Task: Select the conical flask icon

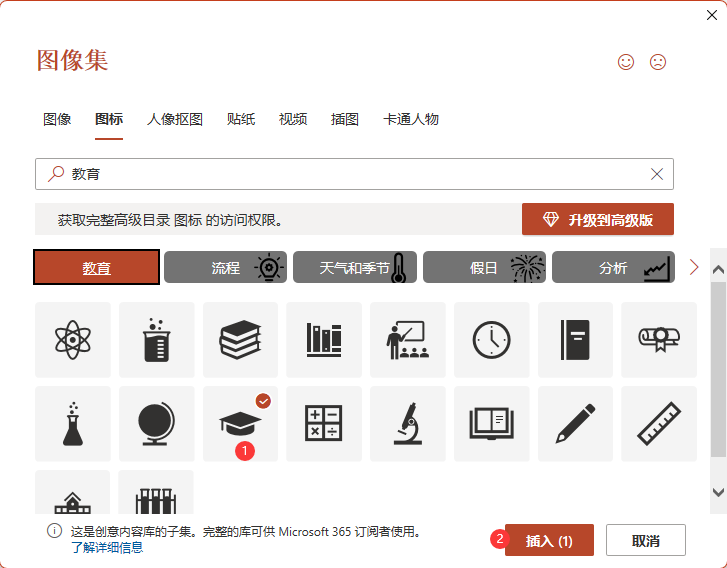Action: [x=73, y=424]
